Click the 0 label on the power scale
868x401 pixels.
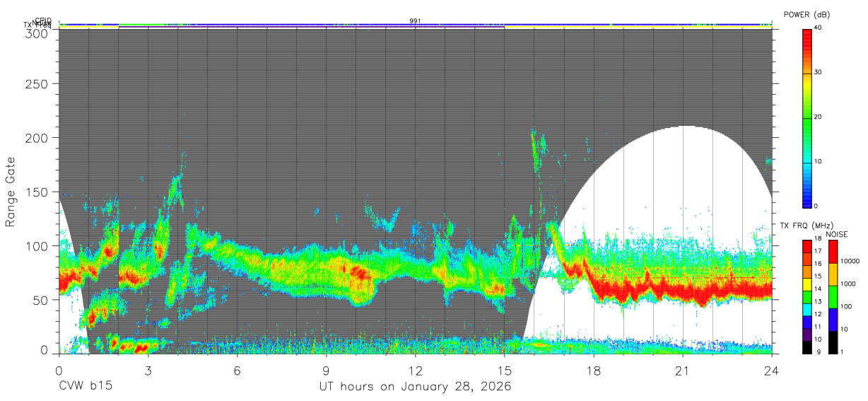point(817,206)
